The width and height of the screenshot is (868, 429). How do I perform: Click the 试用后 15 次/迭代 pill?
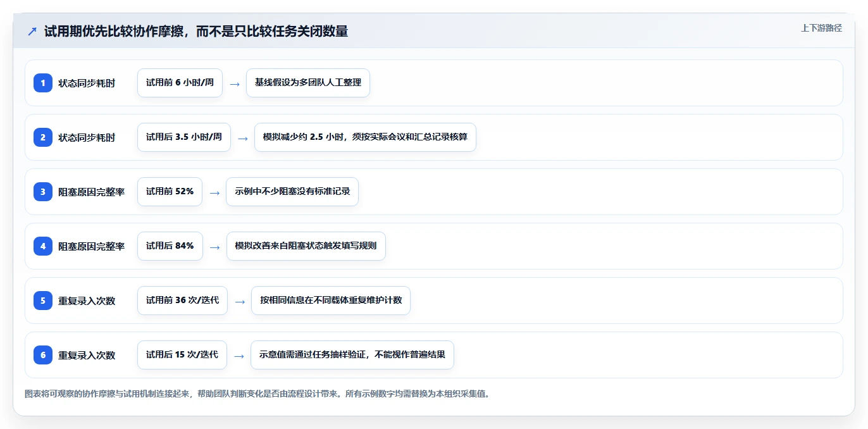point(182,355)
